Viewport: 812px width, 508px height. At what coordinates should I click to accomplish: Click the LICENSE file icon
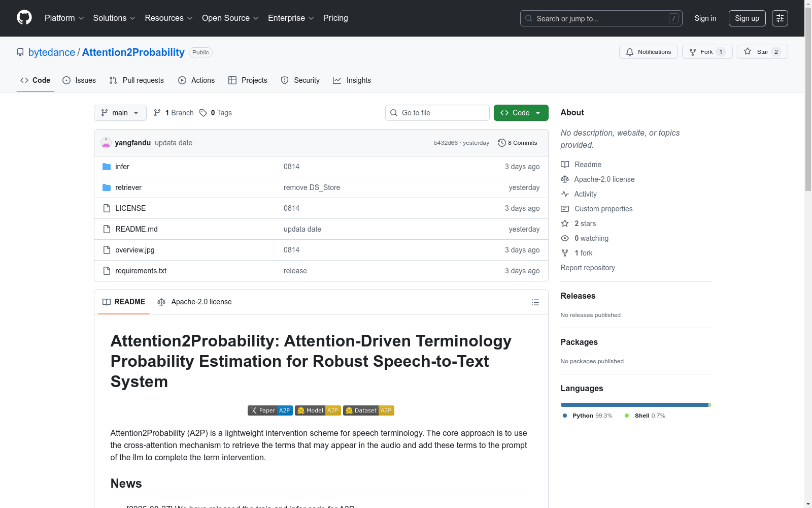(x=107, y=208)
